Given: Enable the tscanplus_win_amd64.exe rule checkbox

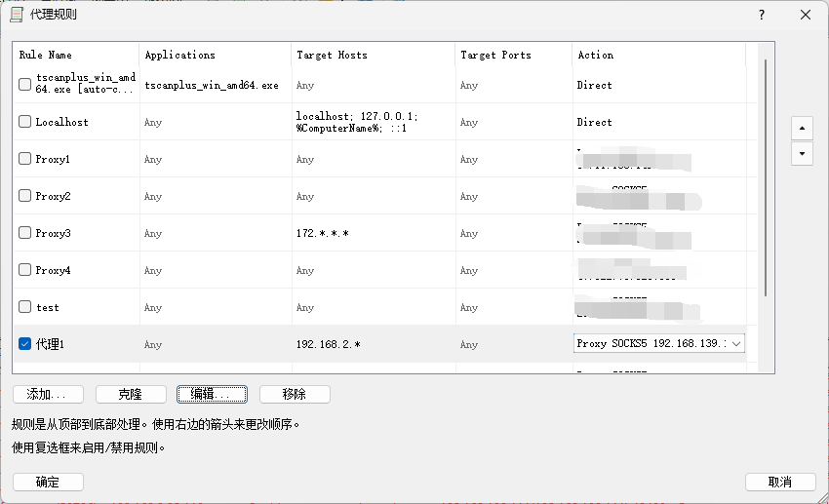Looking at the screenshot, I should point(24,84).
